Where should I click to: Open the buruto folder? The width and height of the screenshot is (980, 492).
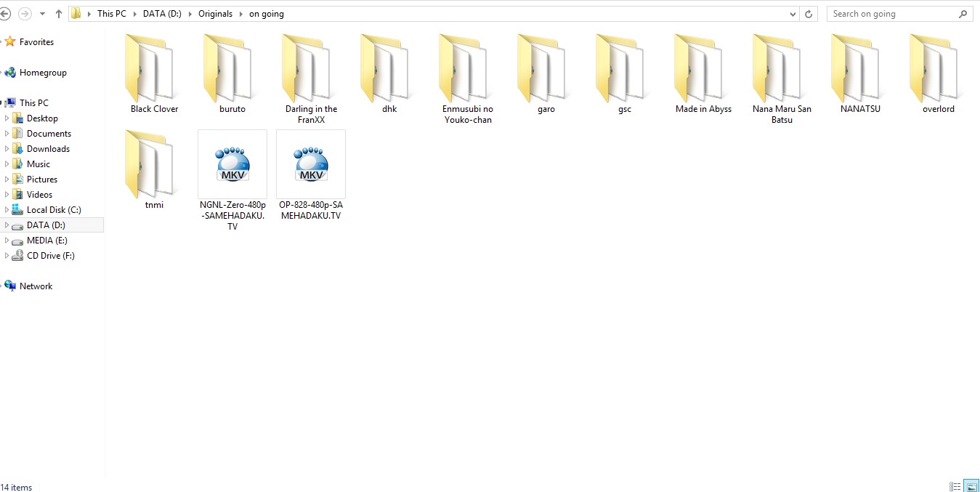[x=232, y=74]
